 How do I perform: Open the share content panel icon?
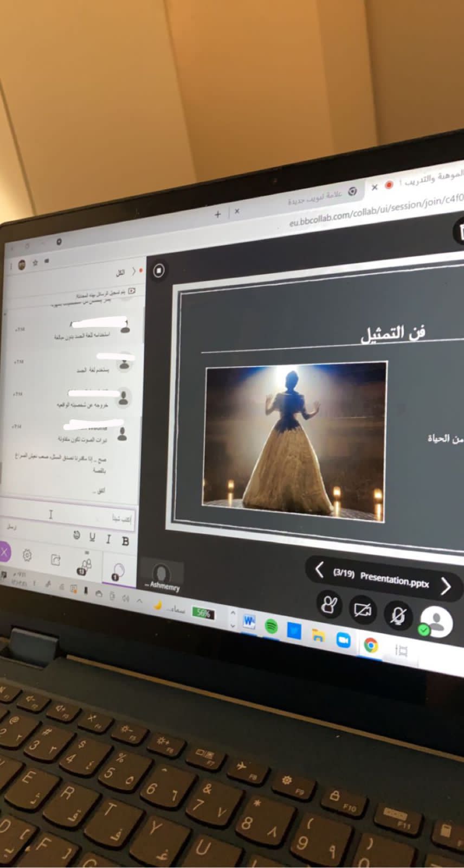55,559
